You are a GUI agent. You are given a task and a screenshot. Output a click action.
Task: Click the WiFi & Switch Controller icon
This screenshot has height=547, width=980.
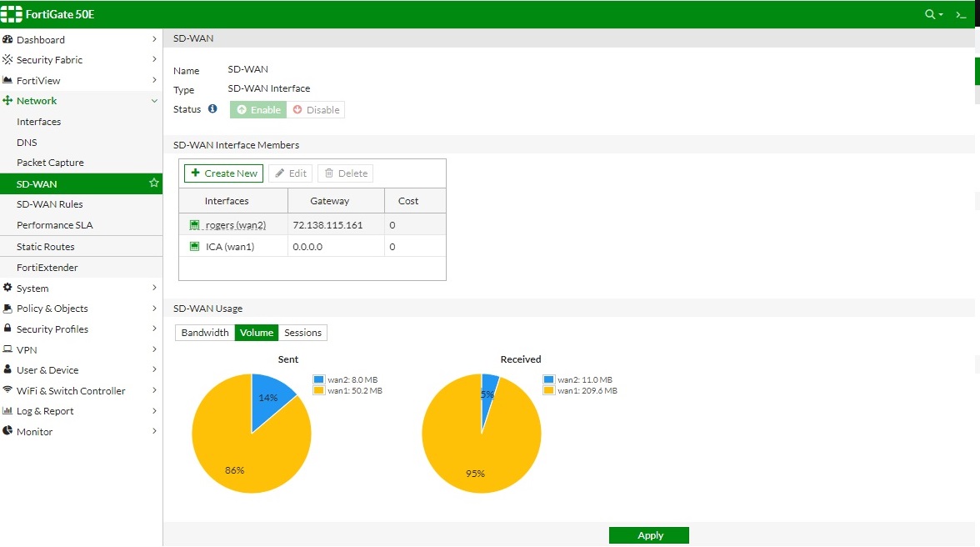[7, 389]
